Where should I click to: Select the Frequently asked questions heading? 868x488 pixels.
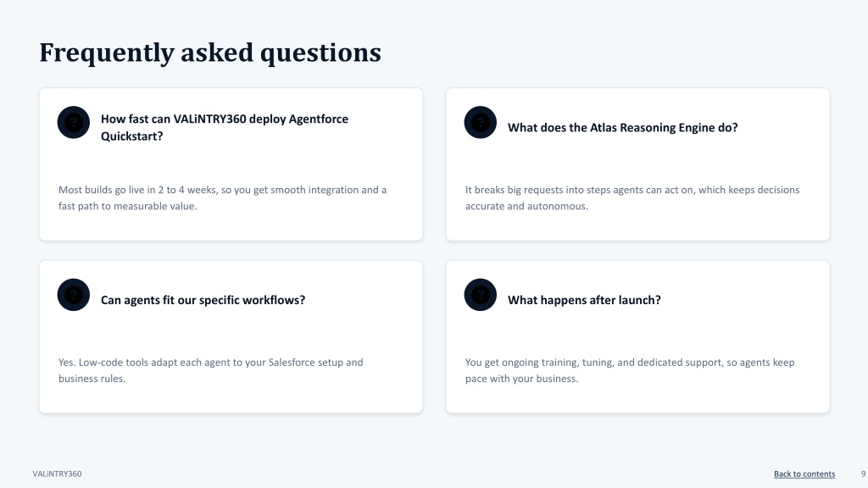[210, 53]
